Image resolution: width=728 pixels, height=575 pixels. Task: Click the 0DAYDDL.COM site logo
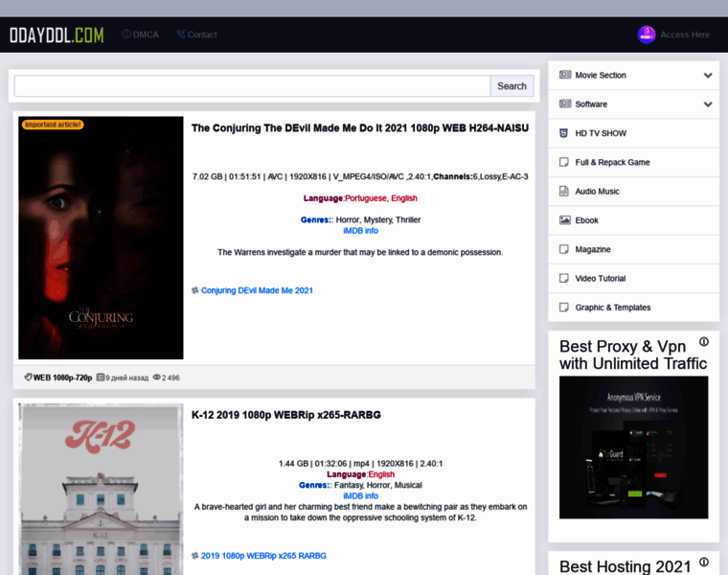(x=57, y=35)
